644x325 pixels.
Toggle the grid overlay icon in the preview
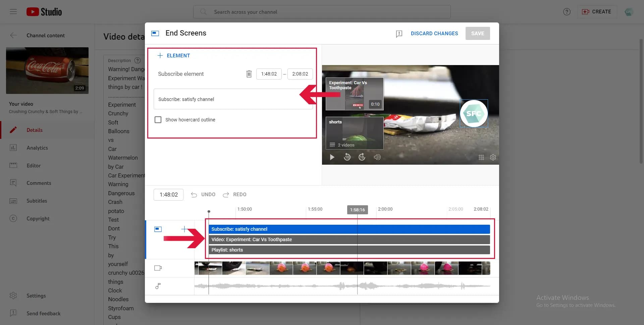pos(481,157)
